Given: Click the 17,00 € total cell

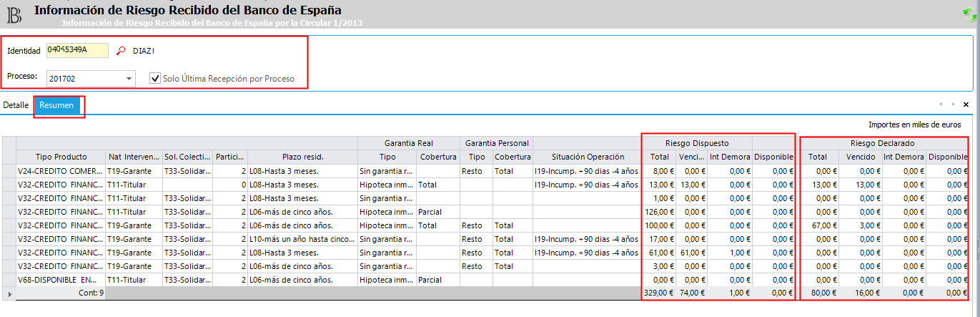Looking at the screenshot, I should [659, 239].
